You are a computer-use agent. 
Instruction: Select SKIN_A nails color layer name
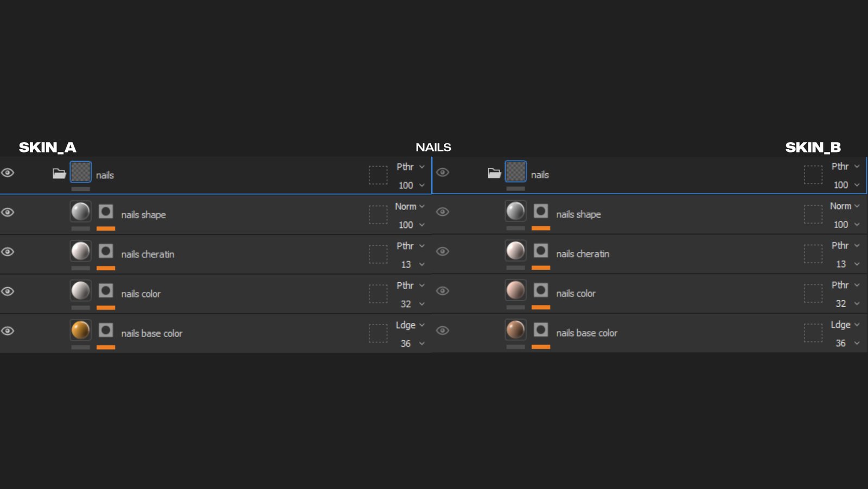point(141,294)
